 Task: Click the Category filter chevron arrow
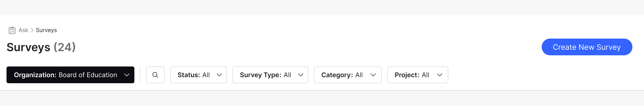pos(373,75)
